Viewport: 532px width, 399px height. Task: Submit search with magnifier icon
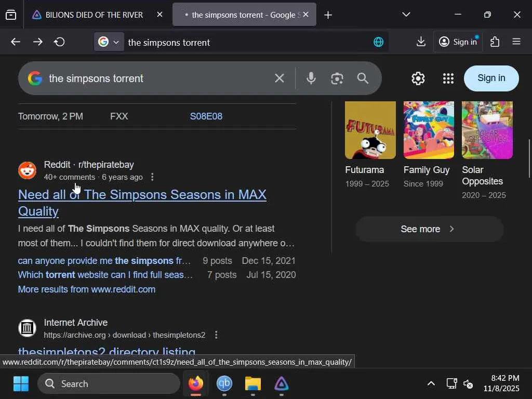[x=363, y=78]
